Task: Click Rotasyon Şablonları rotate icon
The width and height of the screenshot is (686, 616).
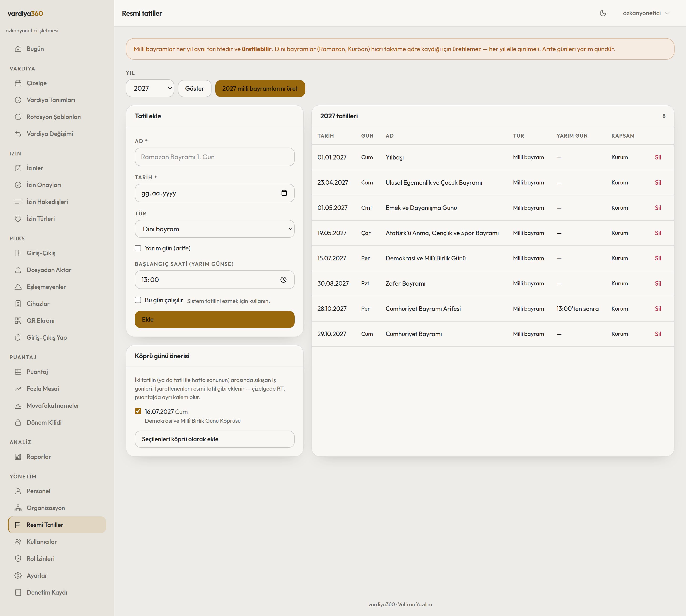Action: tap(18, 117)
